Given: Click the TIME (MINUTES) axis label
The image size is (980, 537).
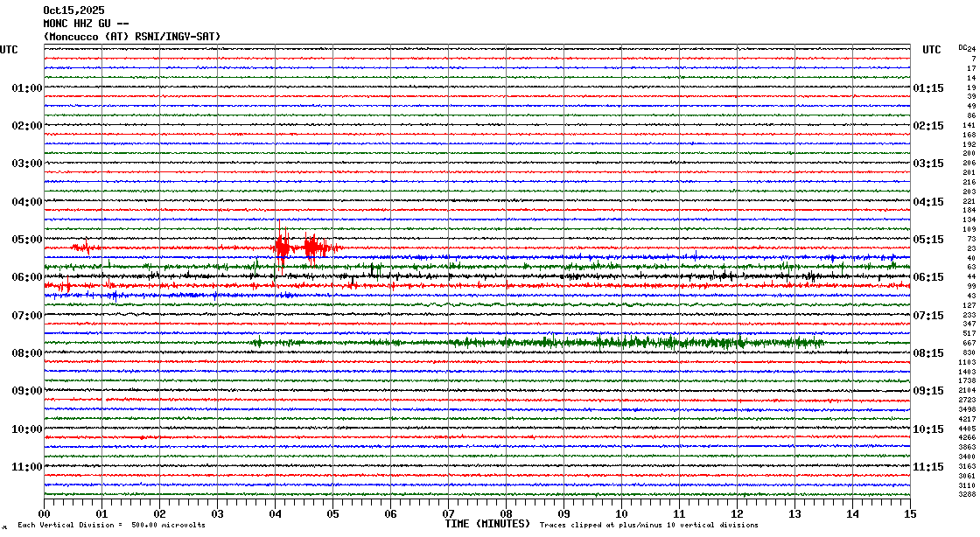Looking at the screenshot, I should (487, 523).
